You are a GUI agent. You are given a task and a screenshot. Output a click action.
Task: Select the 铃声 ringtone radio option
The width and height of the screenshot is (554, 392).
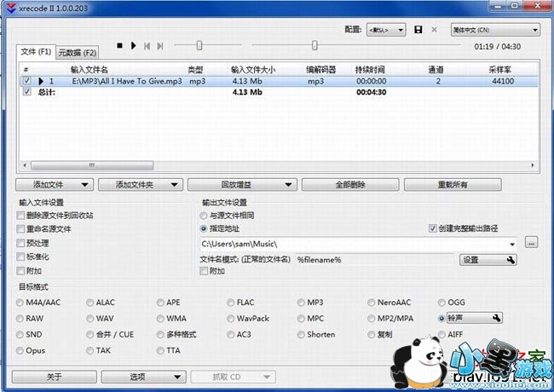441,319
